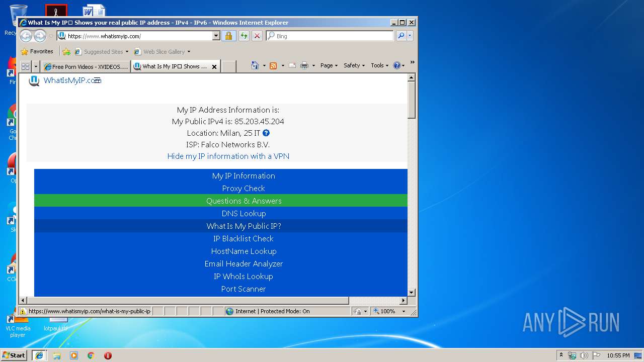
Task: Click the taskbar clock showing 10:55 PM
Action: (x=618, y=355)
